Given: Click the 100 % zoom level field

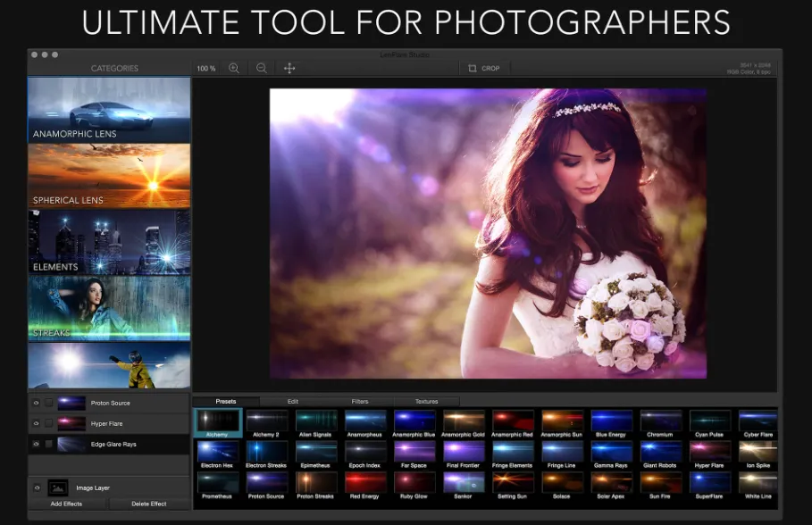Looking at the screenshot, I should tap(206, 69).
